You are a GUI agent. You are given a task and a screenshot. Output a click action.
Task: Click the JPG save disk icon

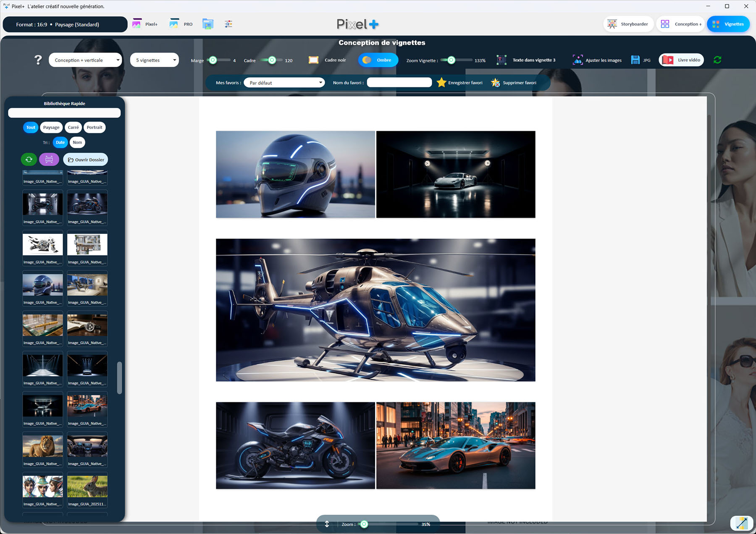point(635,60)
